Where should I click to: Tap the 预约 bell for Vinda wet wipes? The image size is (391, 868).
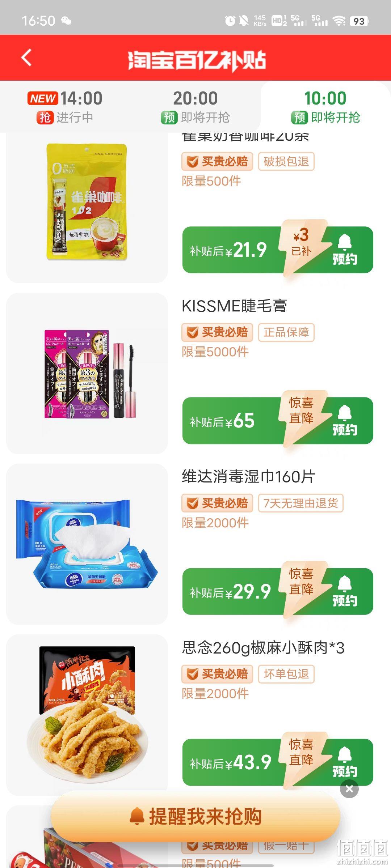[345, 591]
